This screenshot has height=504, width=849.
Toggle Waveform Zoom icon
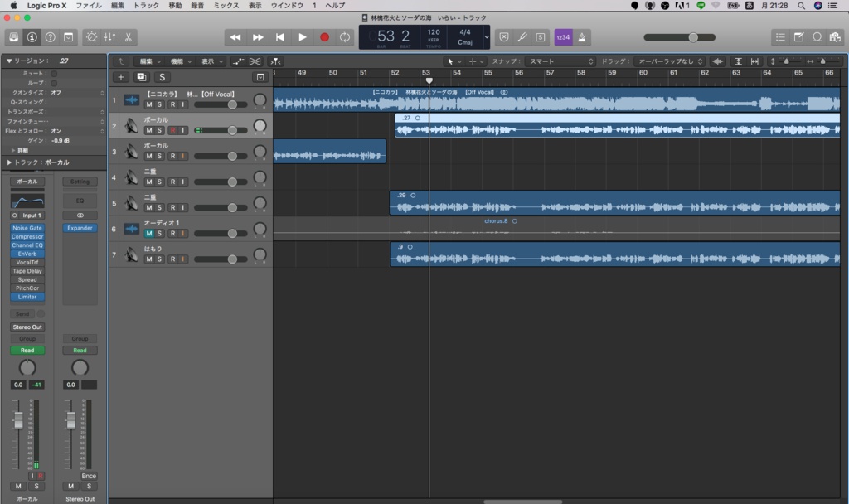point(718,61)
